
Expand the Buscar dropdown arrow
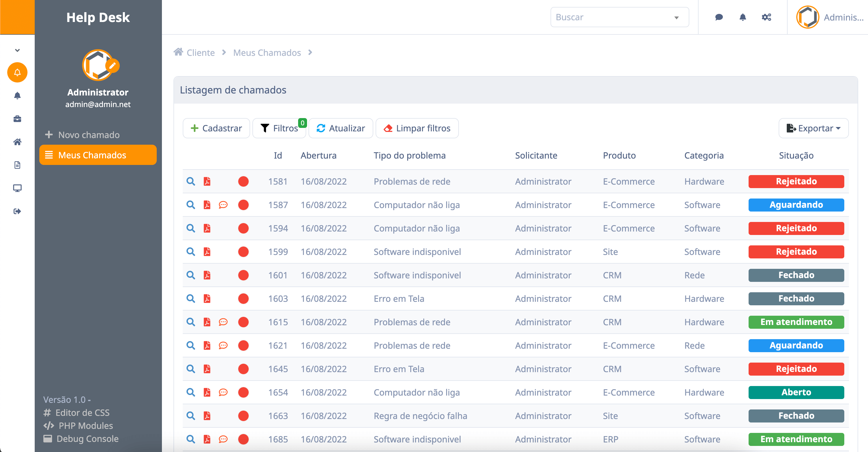click(676, 18)
